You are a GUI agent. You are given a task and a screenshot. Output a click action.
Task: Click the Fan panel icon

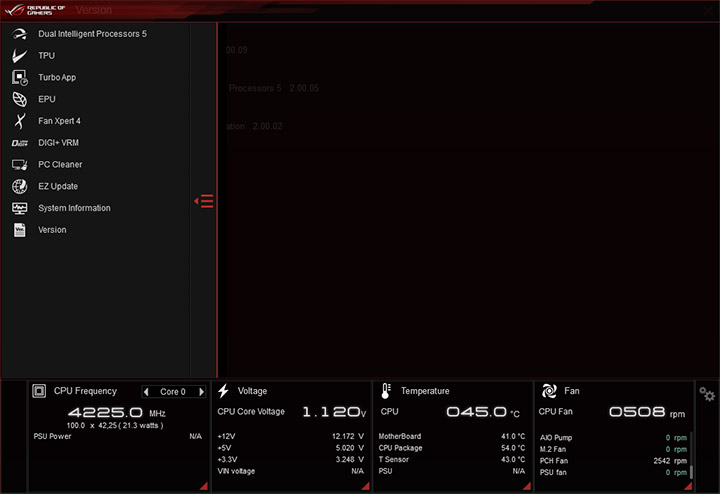(549, 391)
